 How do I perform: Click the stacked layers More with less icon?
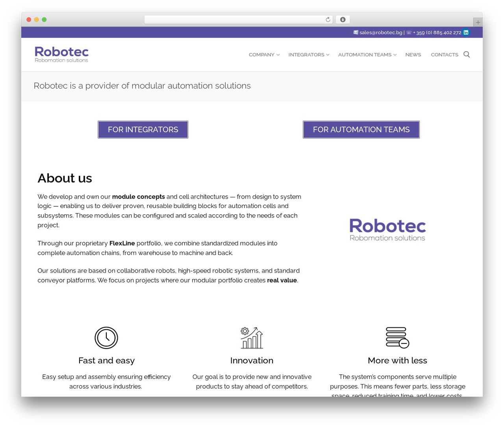(x=397, y=338)
